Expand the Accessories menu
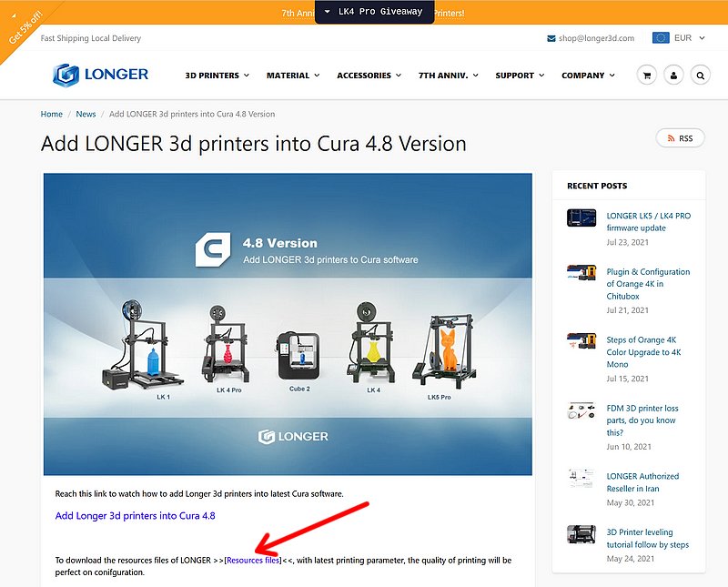The image size is (728, 587). [x=369, y=76]
